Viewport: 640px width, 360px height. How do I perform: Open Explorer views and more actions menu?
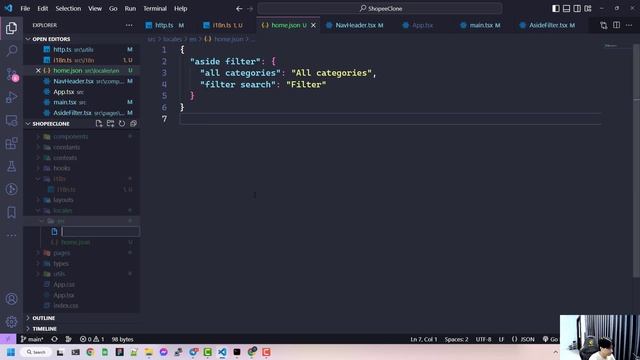(129, 25)
